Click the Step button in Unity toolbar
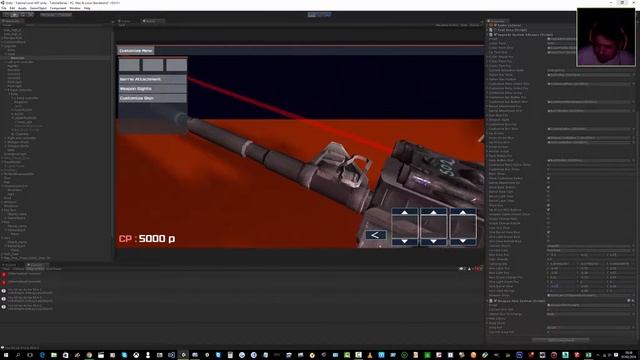 coord(328,15)
